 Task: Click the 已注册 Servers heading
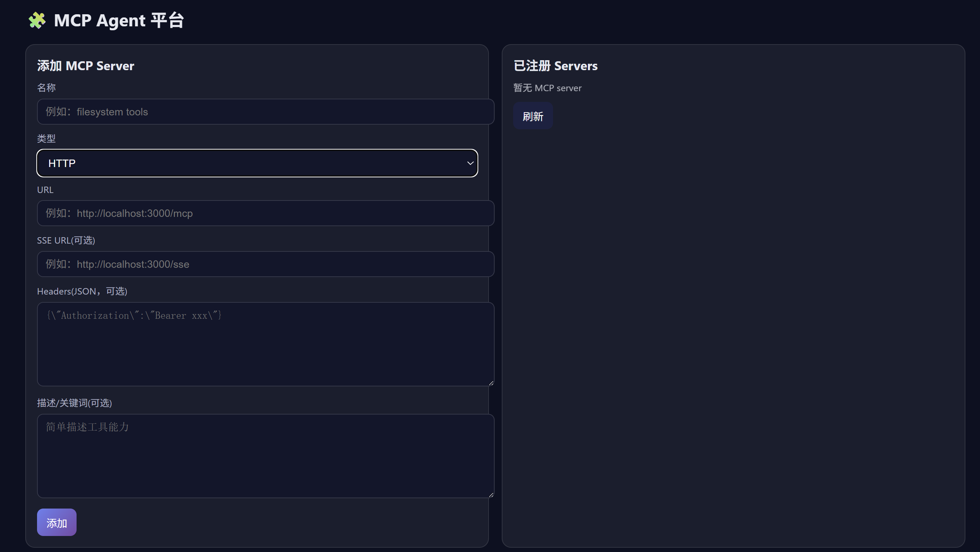556,66
